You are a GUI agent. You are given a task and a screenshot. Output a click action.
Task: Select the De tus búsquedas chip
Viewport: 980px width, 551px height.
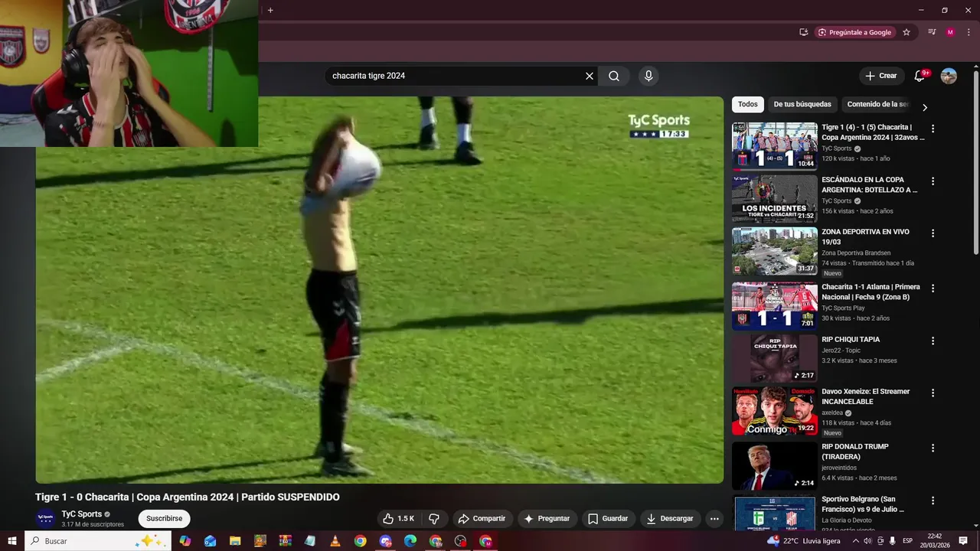point(802,104)
